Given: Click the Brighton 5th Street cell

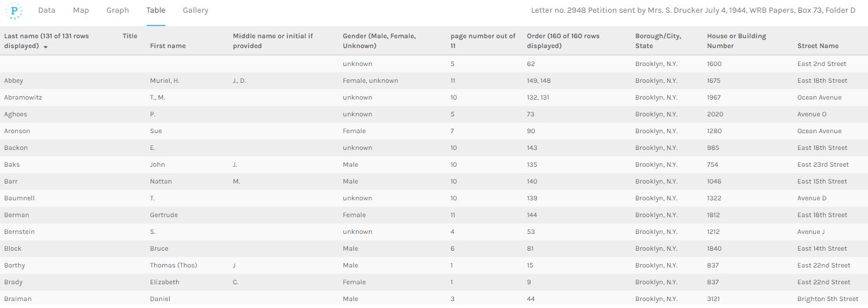Looking at the screenshot, I should 827,299.
